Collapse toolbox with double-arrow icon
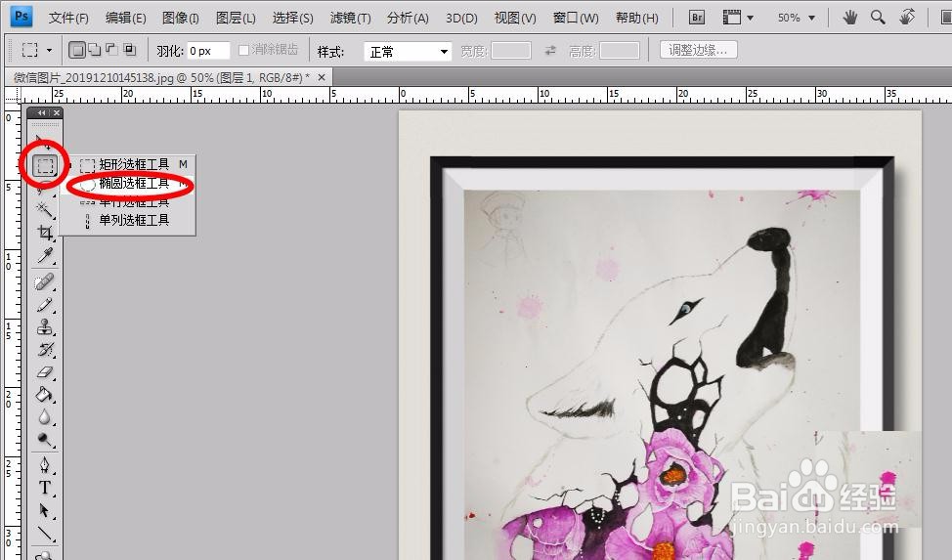 (41, 112)
